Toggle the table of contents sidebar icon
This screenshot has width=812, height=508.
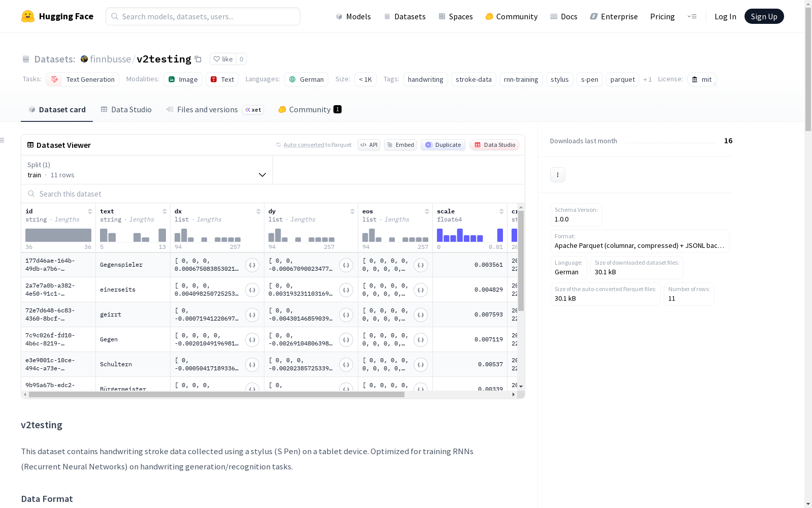click(2, 140)
